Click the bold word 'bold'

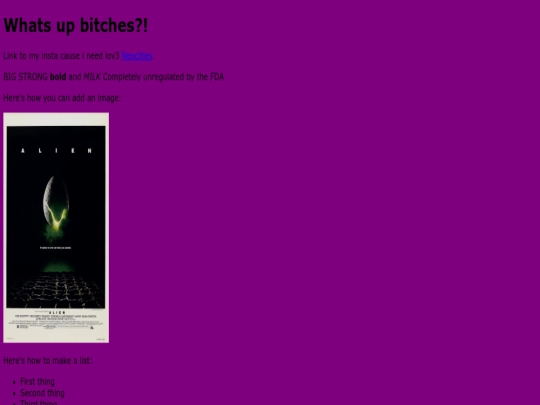[58, 77]
